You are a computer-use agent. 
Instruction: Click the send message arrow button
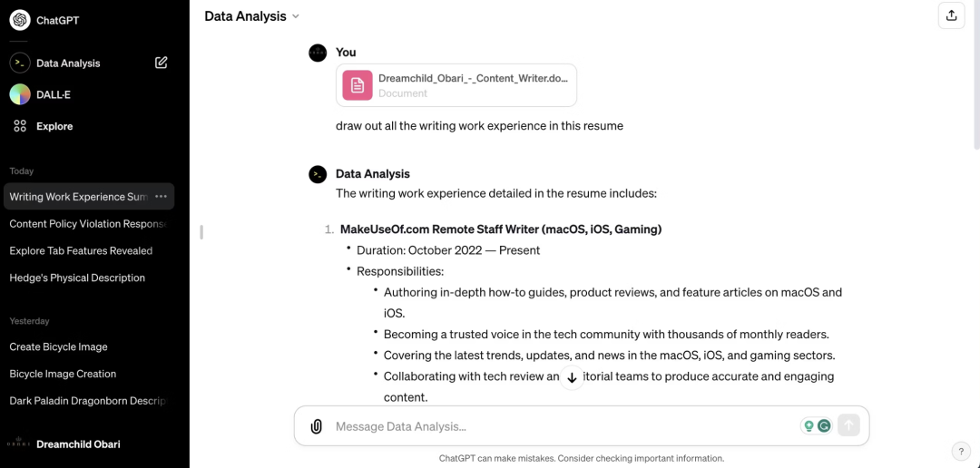(x=848, y=425)
